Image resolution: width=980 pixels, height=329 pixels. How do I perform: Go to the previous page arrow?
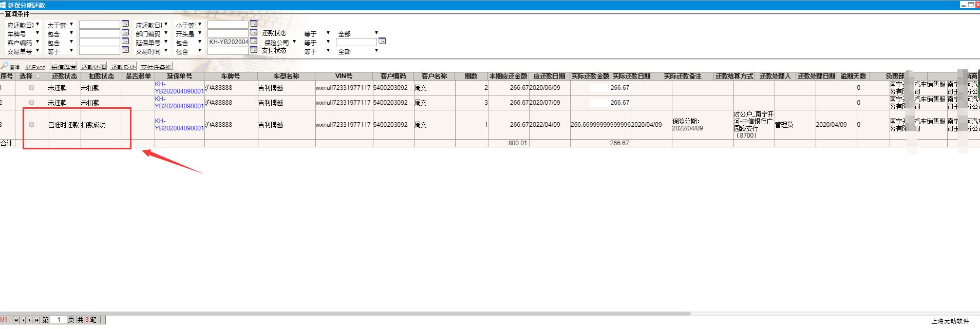click(23, 320)
